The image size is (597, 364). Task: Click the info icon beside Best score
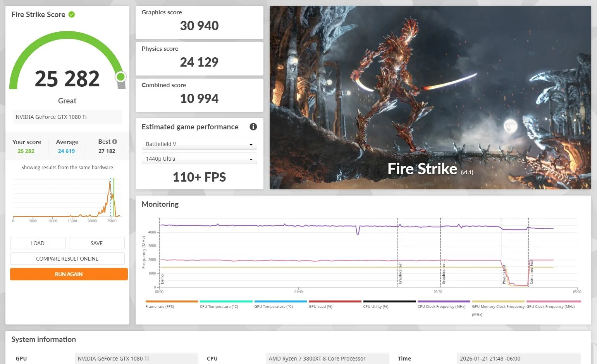click(x=115, y=141)
